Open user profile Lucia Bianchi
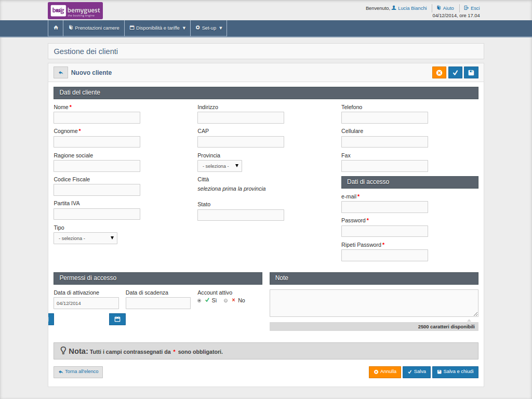Screen dimensions: 532x399 point(409,8)
